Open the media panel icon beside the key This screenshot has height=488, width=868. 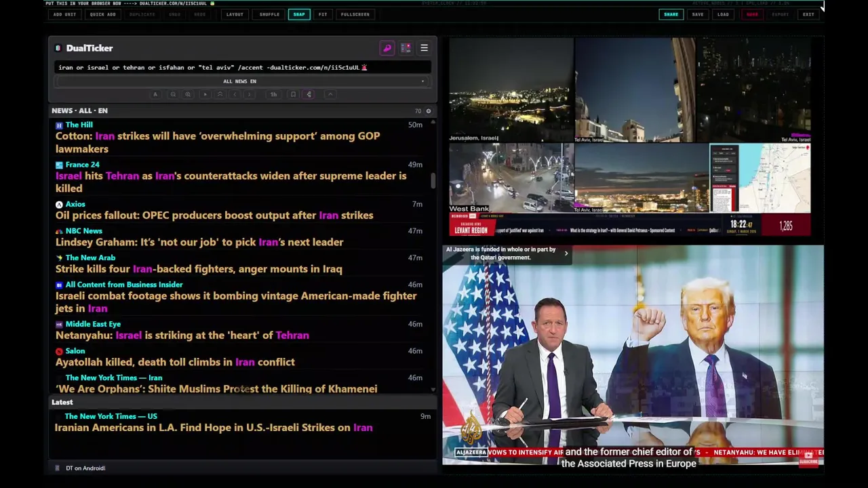[406, 48]
